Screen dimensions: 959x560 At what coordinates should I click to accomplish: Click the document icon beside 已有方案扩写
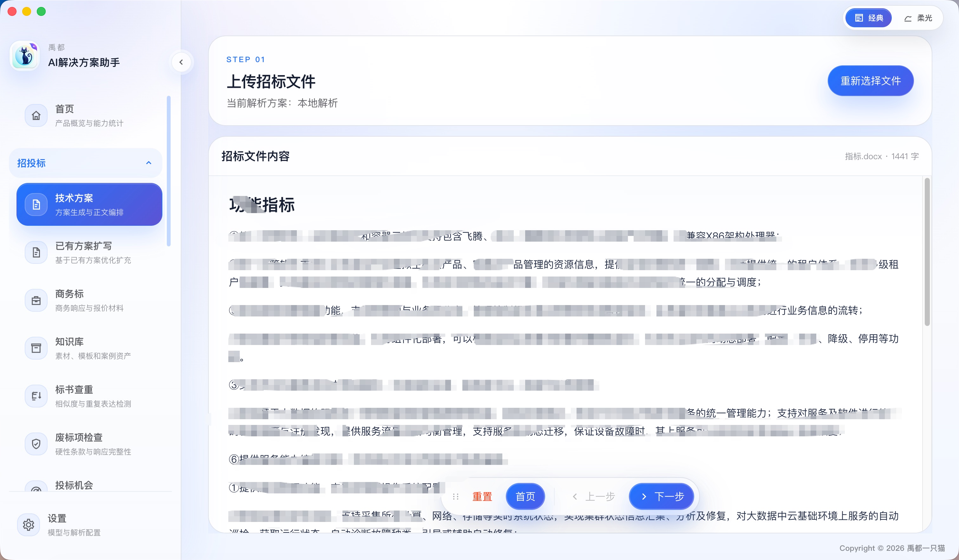pos(36,253)
